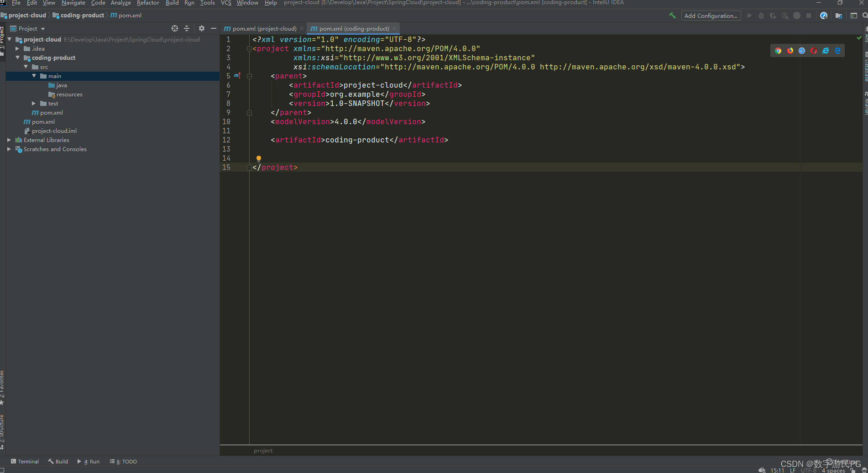Open the file in Firefox browser icon

(790, 51)
